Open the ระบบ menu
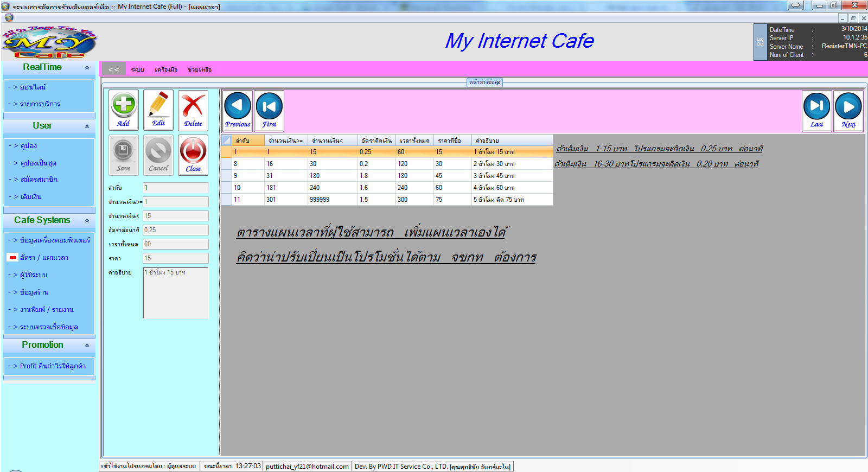Image resolution: width=868 pixels, height=472 pixels. pyautogui.click(x=138, y=69)
